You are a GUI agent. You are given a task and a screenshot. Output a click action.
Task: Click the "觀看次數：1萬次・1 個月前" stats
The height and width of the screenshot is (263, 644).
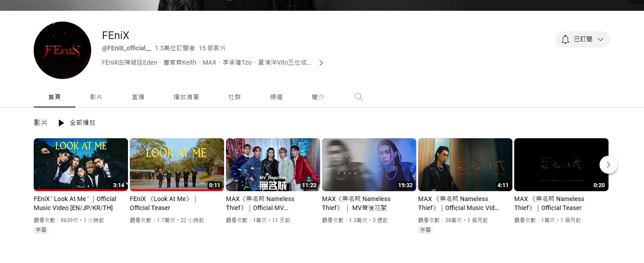547,220
